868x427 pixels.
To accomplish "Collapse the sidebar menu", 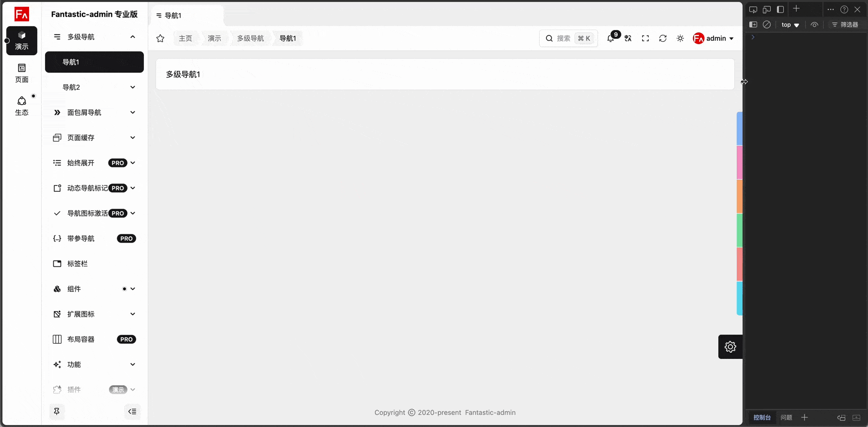I will point(132,412).
